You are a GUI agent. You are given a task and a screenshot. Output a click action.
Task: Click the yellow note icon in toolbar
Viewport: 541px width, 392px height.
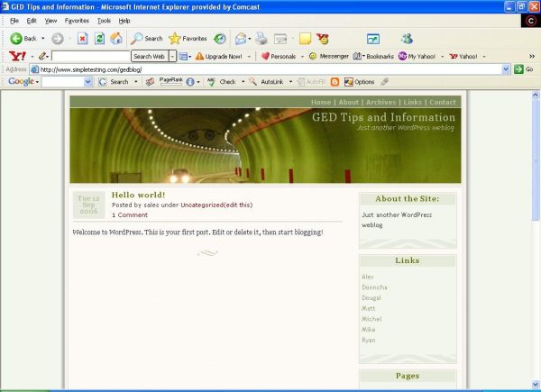[x=305, y=39]
